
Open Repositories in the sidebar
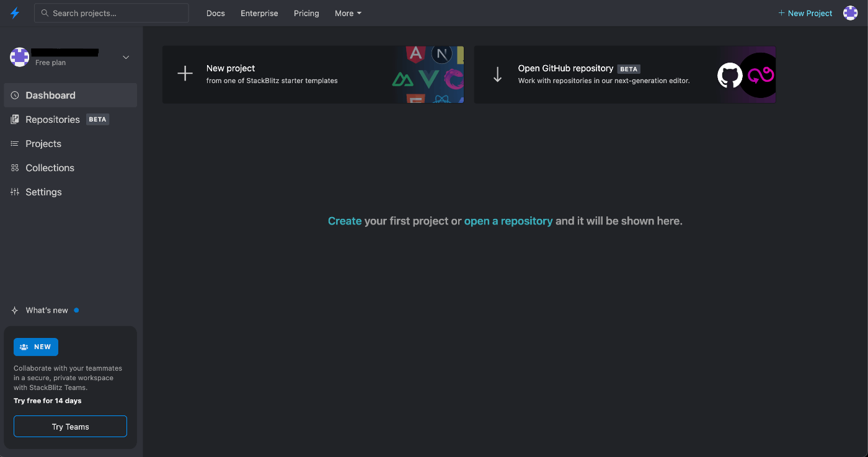[x=70, y=119]
